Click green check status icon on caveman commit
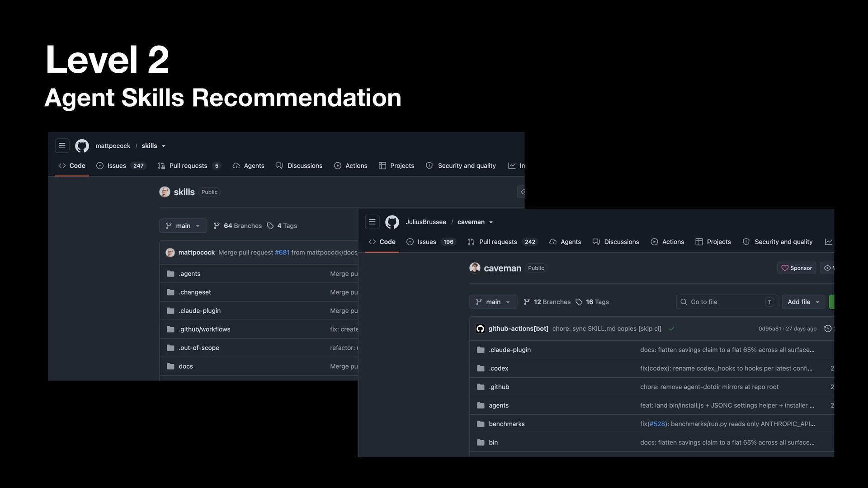Viewport: 868px width, 488px height. [x=671, y=329]
